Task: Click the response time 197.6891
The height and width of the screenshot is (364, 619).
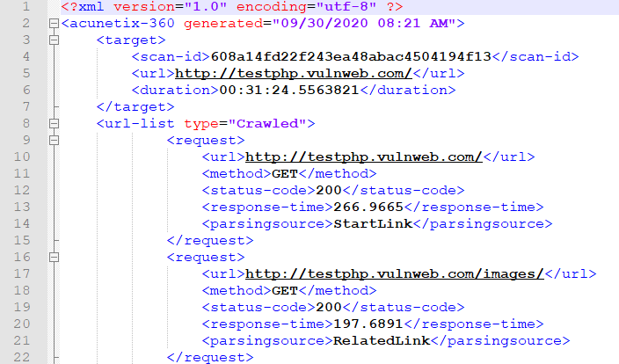Action: point(368,324)
